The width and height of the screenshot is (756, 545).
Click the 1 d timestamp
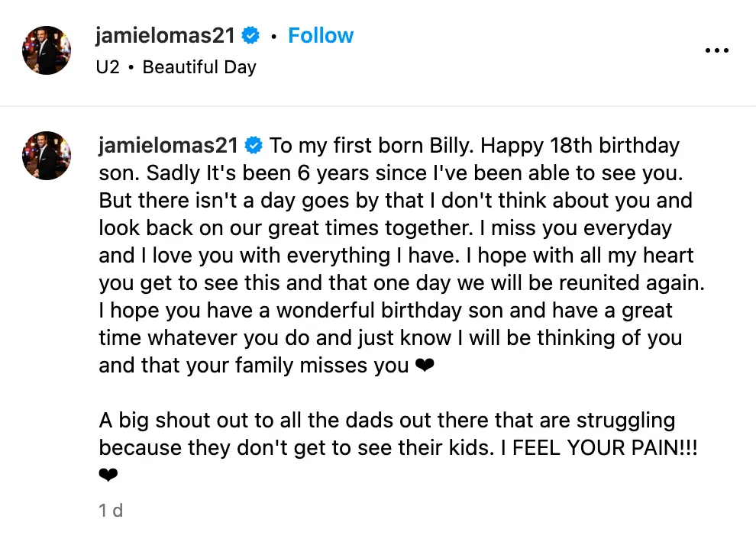[110, 511]
